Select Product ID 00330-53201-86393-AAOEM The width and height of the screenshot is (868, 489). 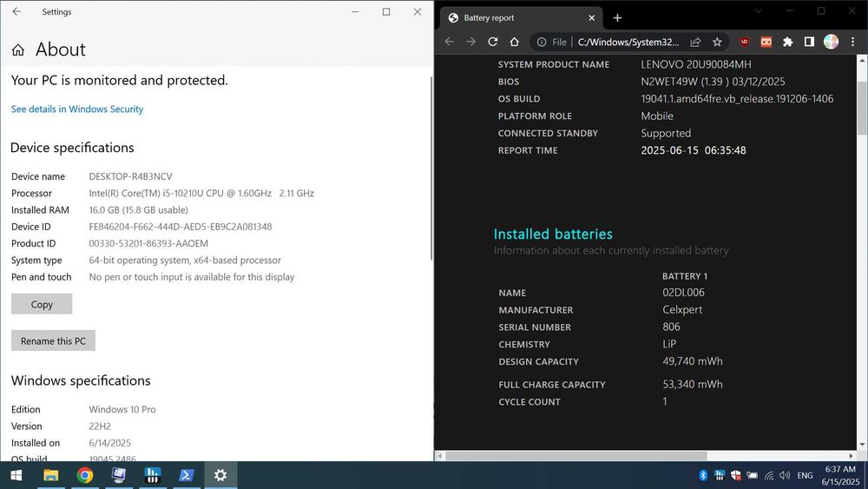click(x=148, y=243)
